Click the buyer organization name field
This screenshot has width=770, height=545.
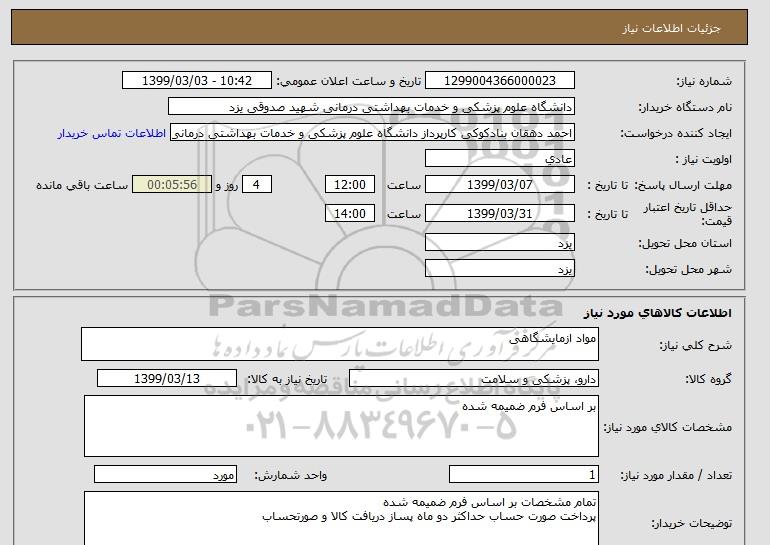371,107
